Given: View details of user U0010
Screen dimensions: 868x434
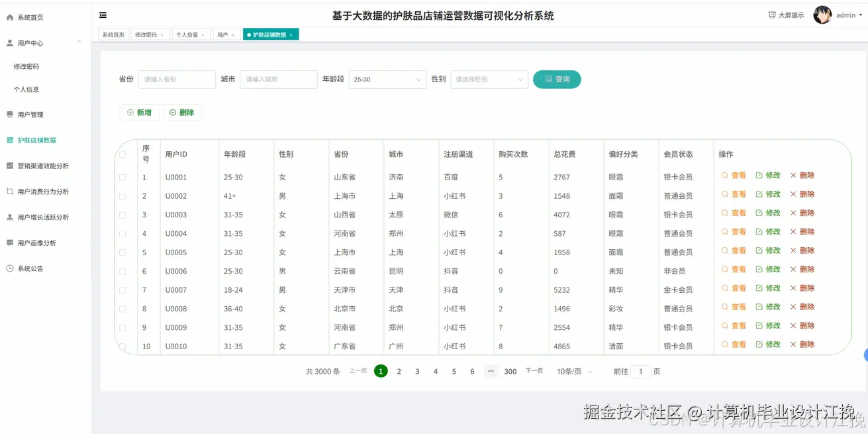Looking at the screenshot, I should coord(734,345).
